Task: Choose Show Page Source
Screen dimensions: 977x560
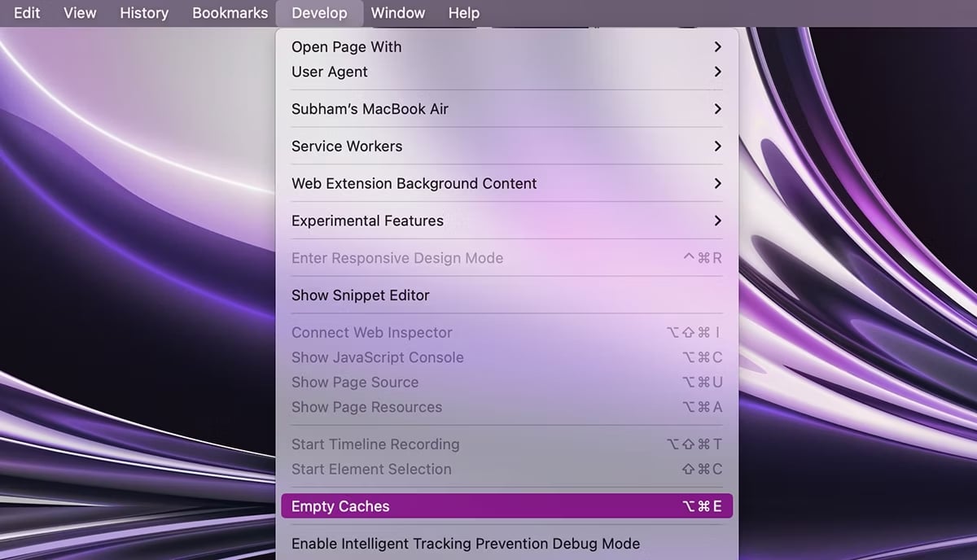Action: 355,383
